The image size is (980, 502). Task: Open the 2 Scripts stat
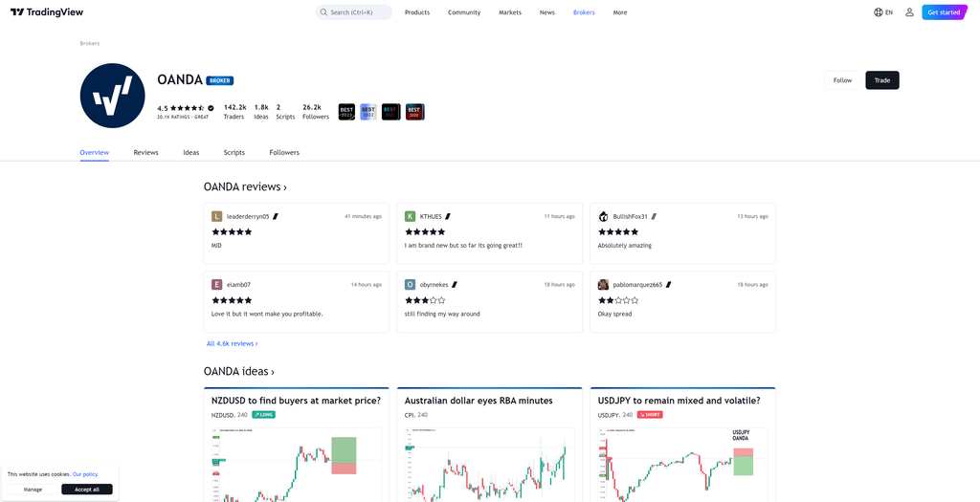click(285, 112)
